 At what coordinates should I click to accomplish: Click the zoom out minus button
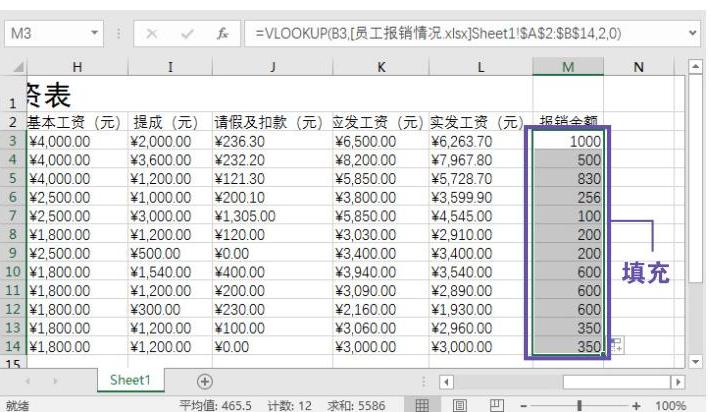pyautogui.click(x=523, y=406)
